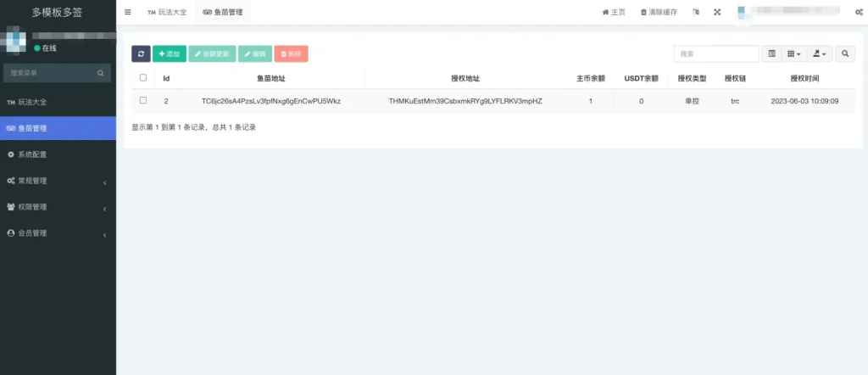Switch to the 玩法大全 tab
Image resolution: width=868 pixels, height=375 pixels.
point(167,12)
